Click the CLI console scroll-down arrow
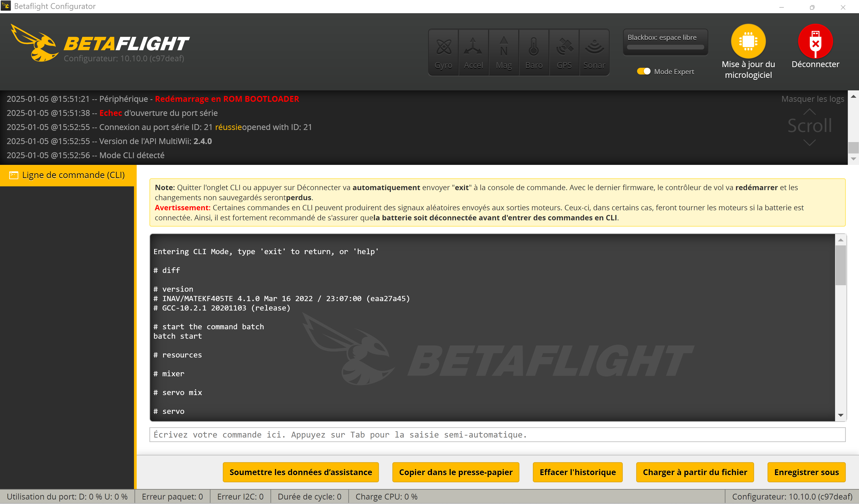The height and width of the screenshot is (504, 859). pyautogui.click(x=840, y=415)
